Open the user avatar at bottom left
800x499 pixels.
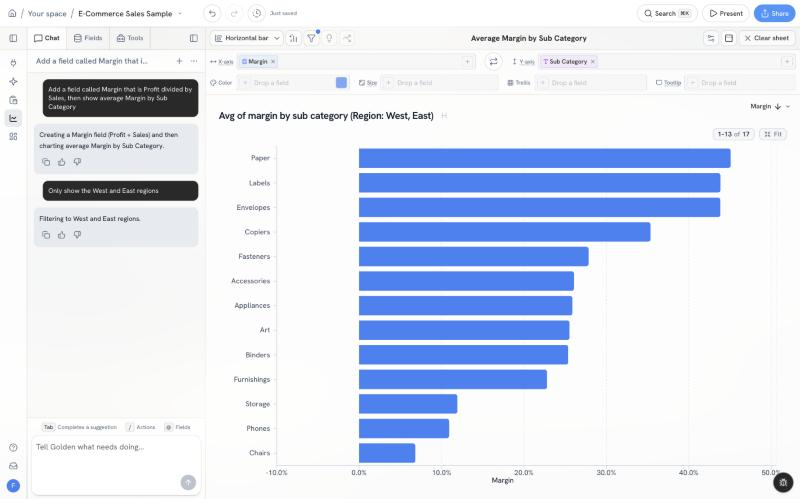(13, 486)
